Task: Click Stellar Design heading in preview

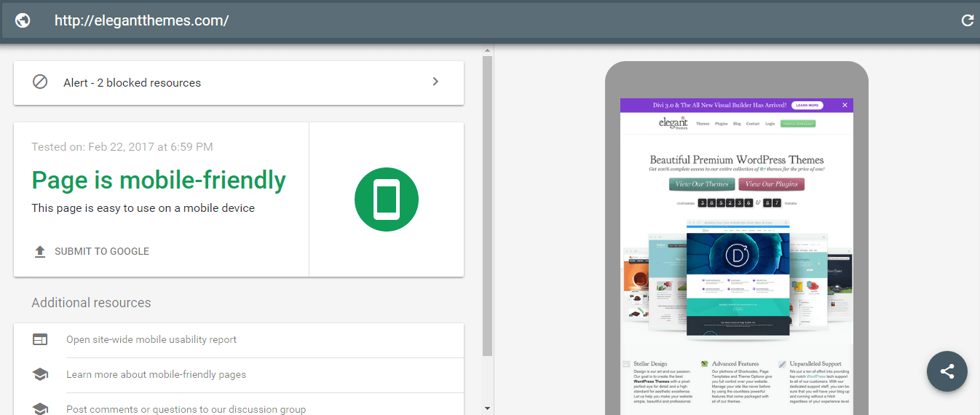Action: [650, 363]
